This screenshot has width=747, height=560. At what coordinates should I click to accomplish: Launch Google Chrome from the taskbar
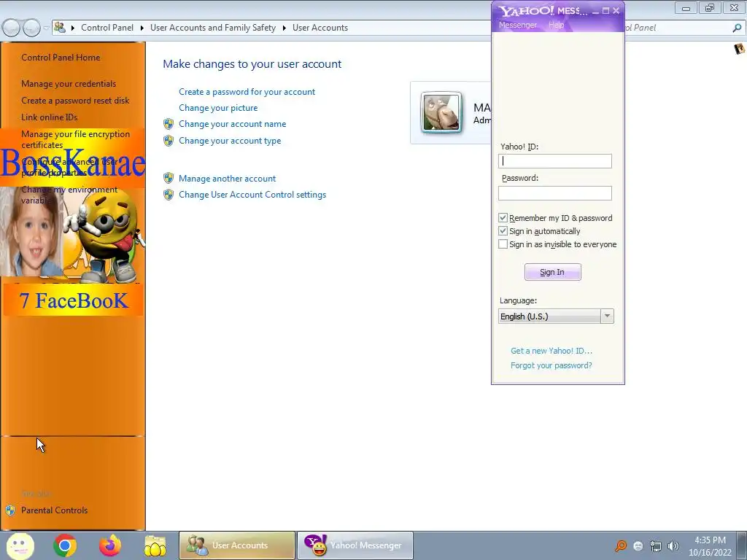pos(65,545)
